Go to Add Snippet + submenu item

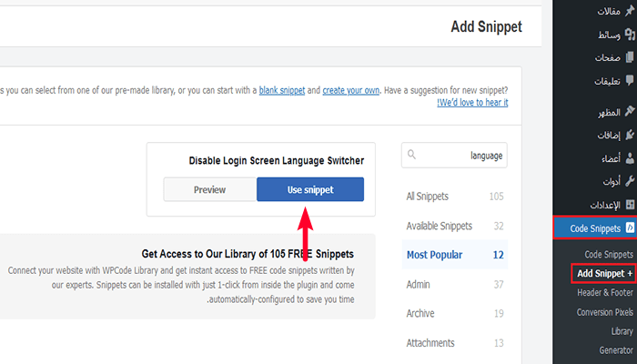tap(604, 273)
